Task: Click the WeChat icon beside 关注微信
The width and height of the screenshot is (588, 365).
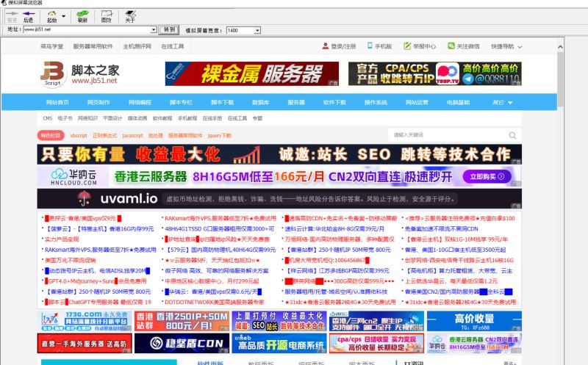Action: pos(451,46)
